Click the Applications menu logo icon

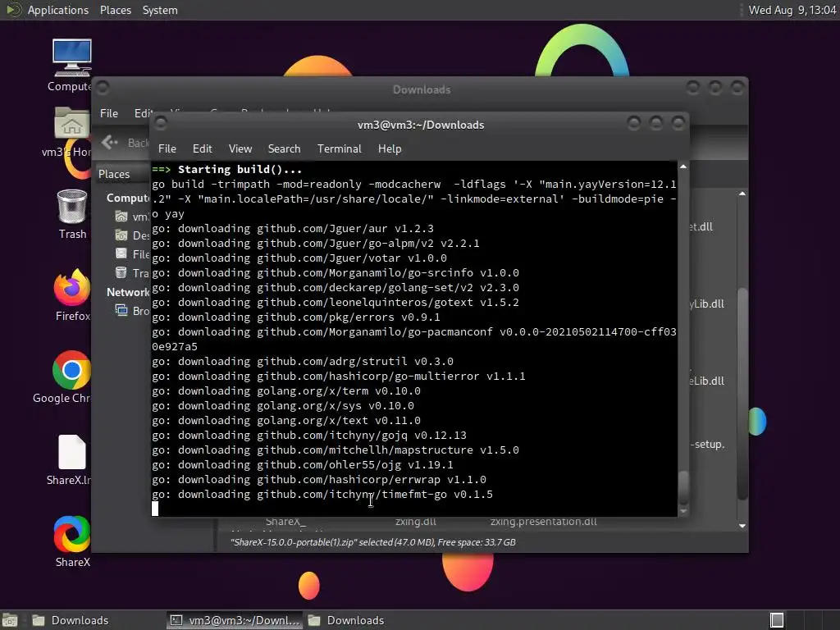pos(13,10)
